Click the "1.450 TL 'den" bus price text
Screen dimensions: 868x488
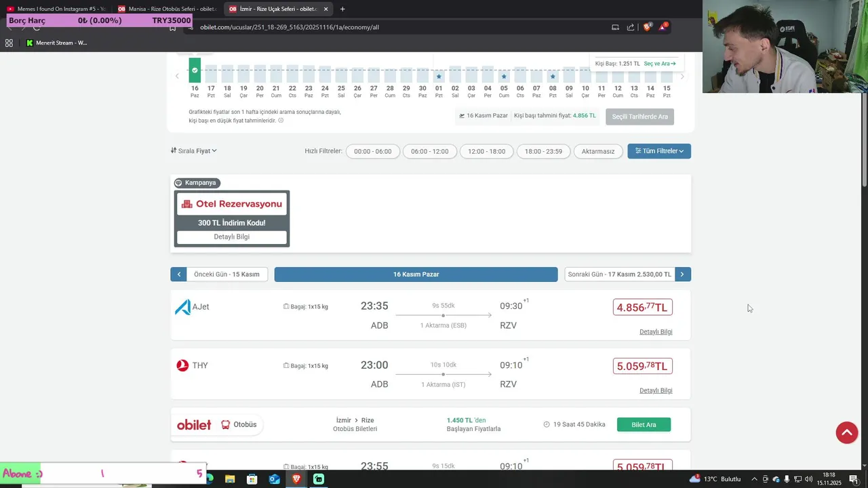[467, 420]
